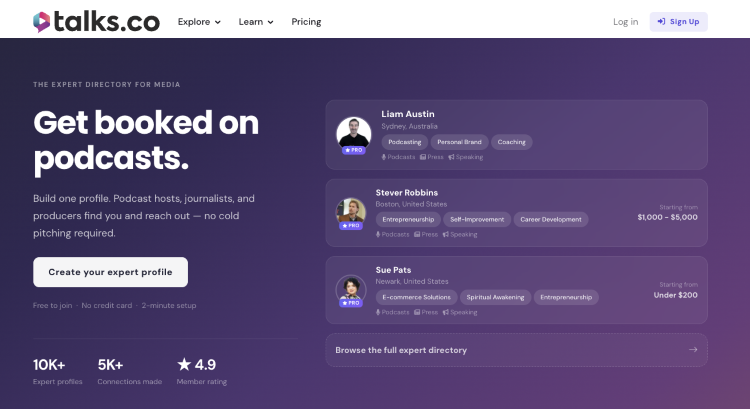Click Browse the full expert directory

(517, 350)
